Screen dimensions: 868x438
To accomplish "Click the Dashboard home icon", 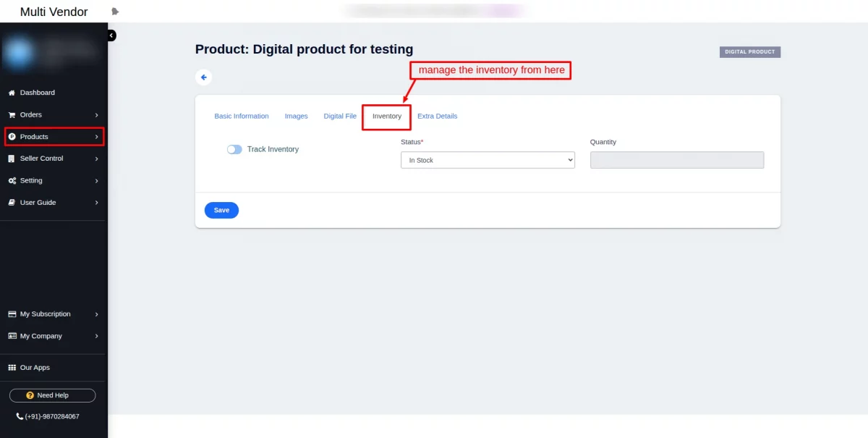I will pos(12,93).
